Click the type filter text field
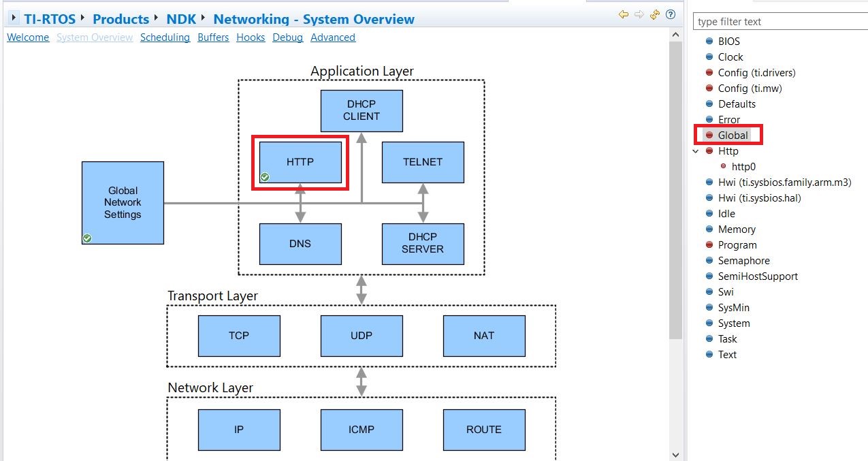 click(x=779, y=22)
